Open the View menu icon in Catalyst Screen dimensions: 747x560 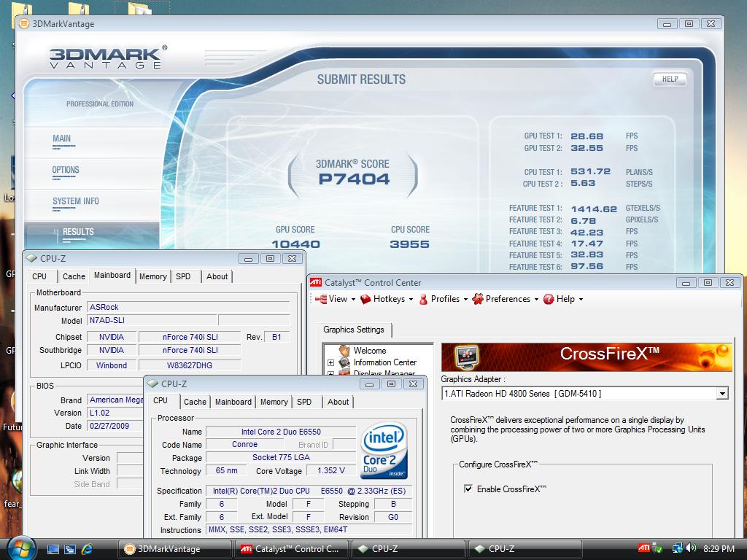click(321, 299)
